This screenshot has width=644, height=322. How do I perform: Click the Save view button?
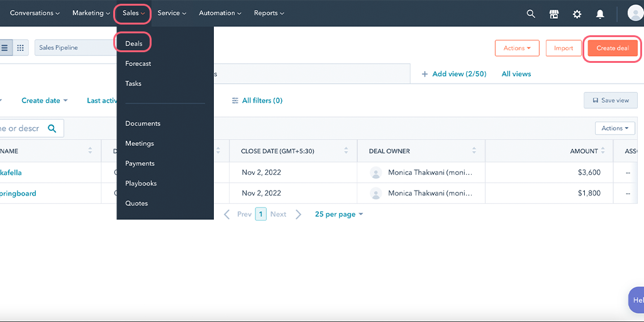[611, 100]
